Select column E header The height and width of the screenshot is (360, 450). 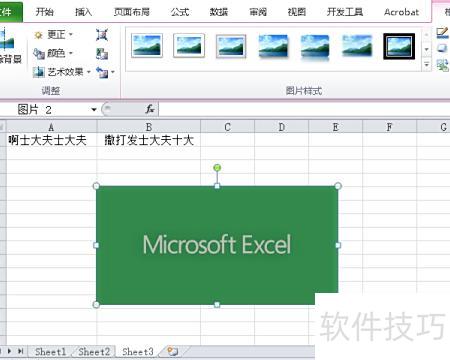coord(336,127)
